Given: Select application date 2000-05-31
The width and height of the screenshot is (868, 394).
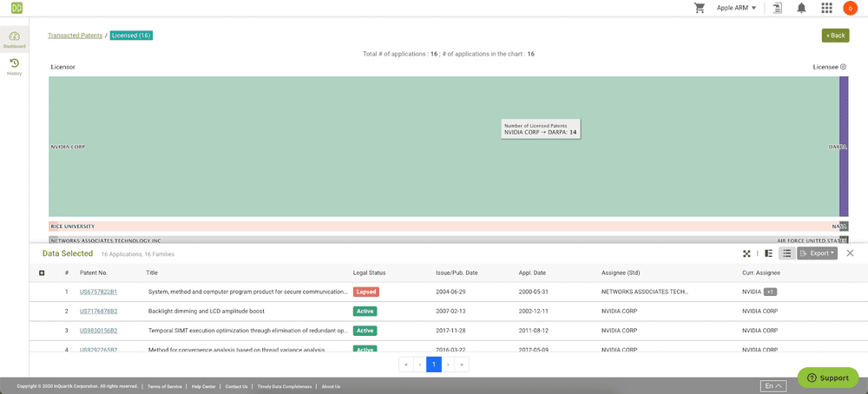Looking at the screenshot, I should pyautogui.click(x=533, y=292).
